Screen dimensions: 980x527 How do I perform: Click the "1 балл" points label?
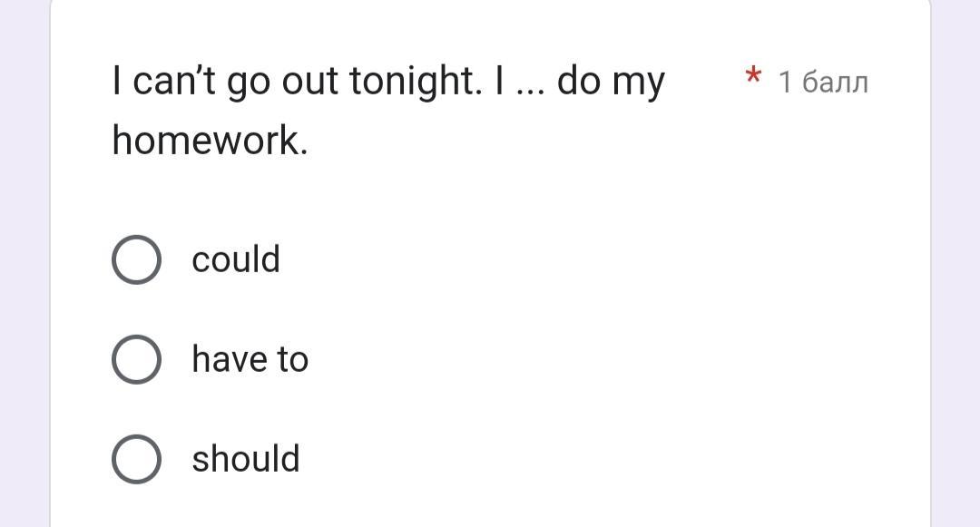point(823,82)
